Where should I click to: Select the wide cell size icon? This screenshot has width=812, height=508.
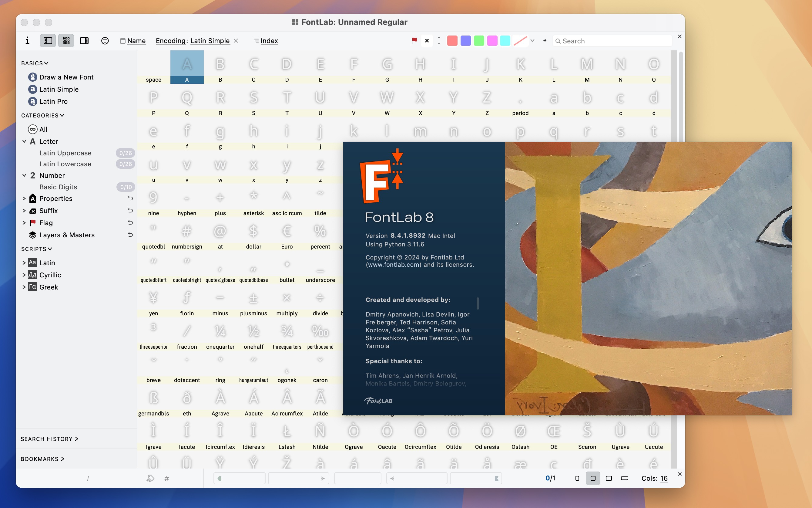point(624,478)
